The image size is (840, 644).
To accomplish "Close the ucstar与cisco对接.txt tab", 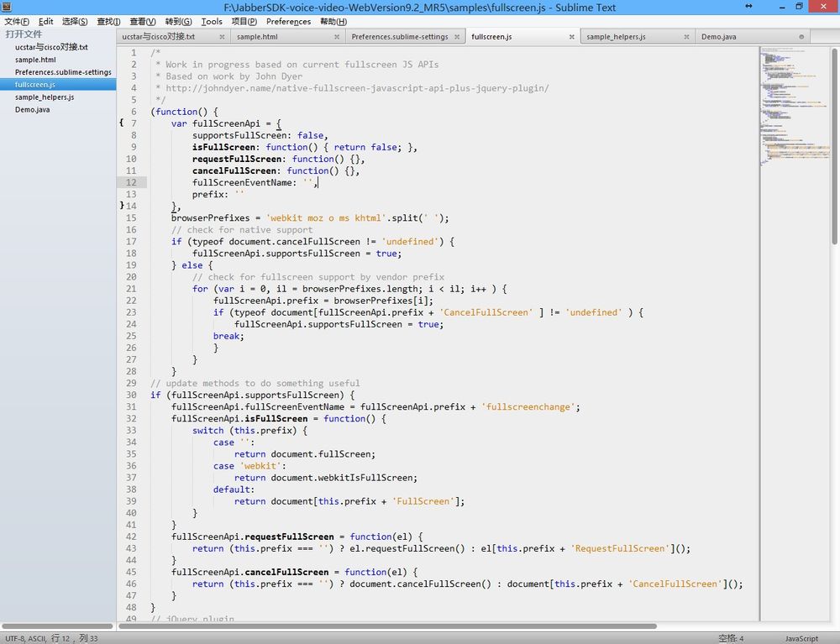I will pyautogui.click(x=222, y=37).
